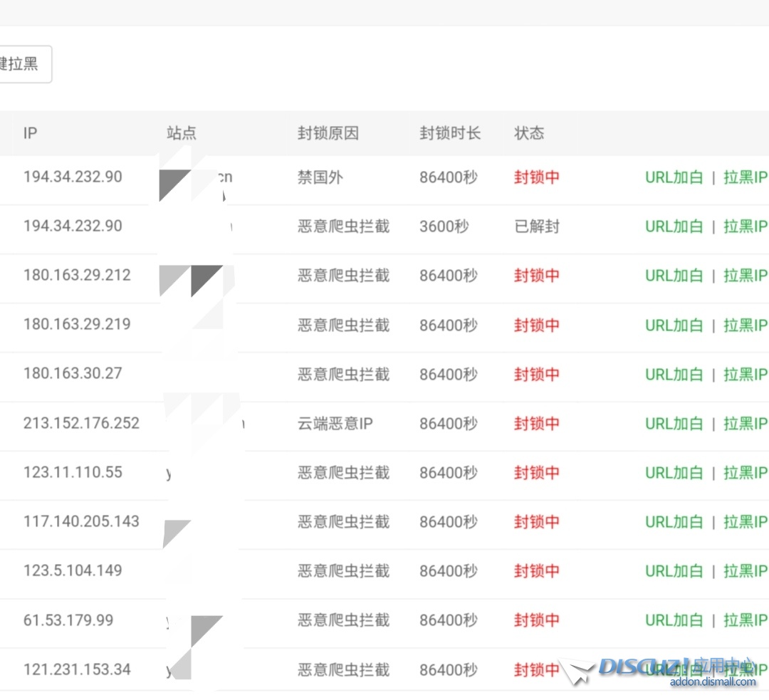Click URL加白 for IP 61.53.179.99

point(674,620)
